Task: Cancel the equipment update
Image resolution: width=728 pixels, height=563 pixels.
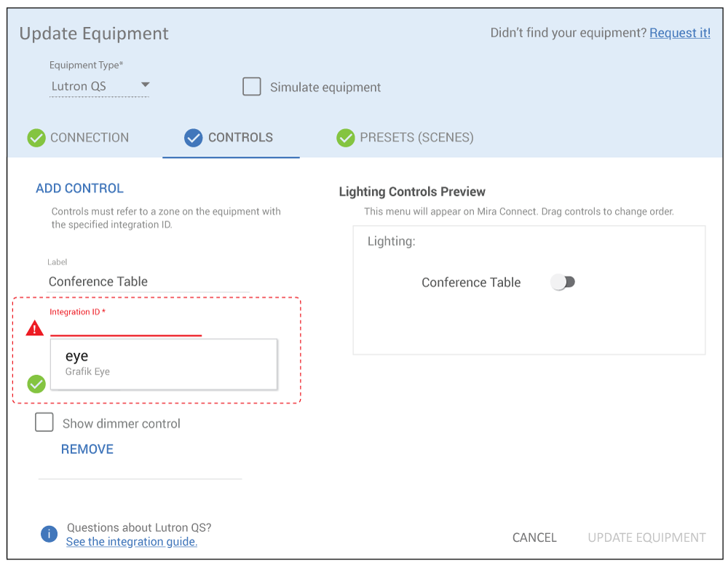Action: point(534,538)
